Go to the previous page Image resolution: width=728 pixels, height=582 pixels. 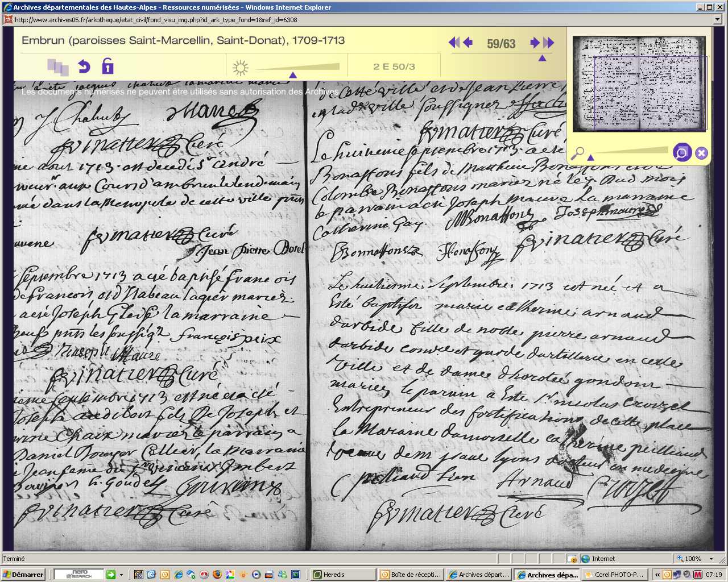468,43
